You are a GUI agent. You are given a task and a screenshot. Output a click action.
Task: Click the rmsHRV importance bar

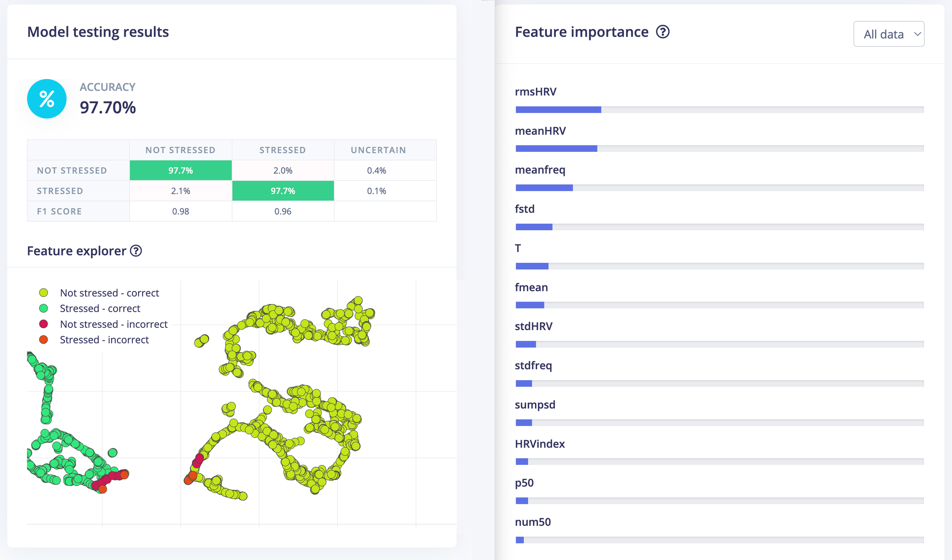coord(558,110)
